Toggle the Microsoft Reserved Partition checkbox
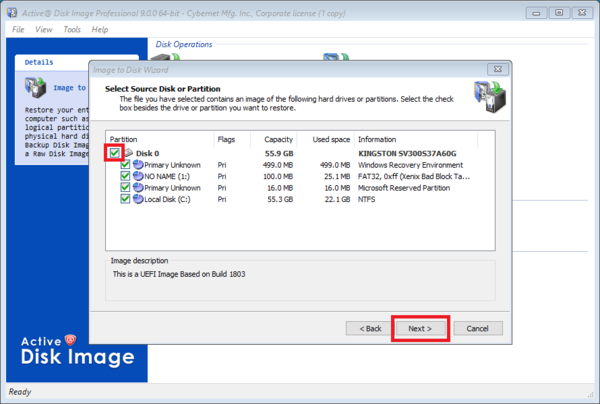The height and width of the screenshot is (404, 600). (125, 187)
